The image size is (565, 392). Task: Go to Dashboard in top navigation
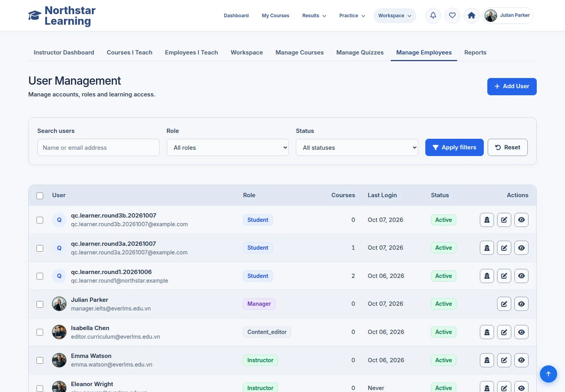236,16
